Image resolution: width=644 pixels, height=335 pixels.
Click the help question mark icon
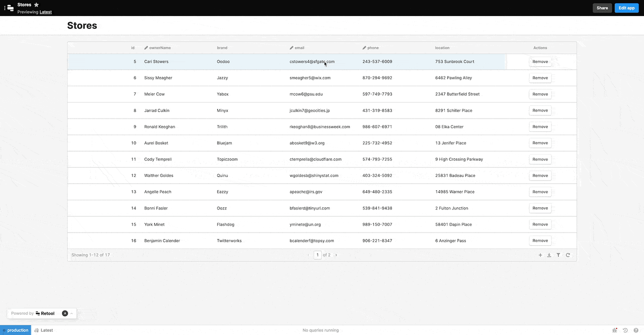pos(636,330)
